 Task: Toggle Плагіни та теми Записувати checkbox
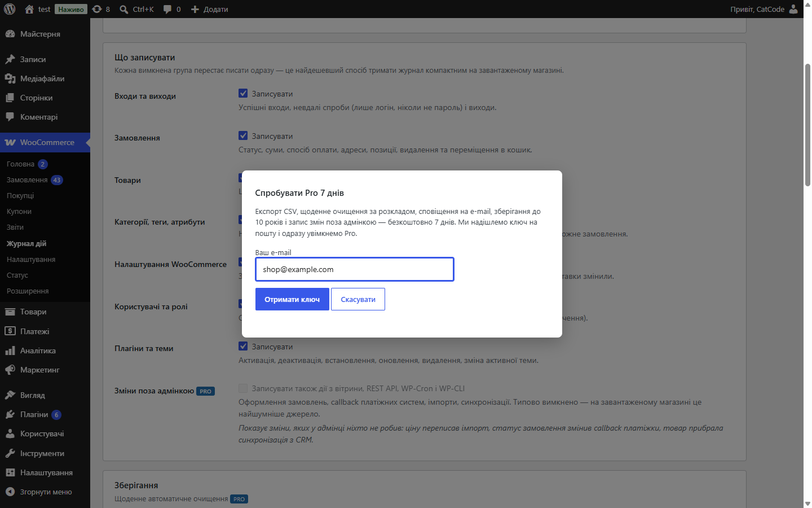(x=243, y=346)
